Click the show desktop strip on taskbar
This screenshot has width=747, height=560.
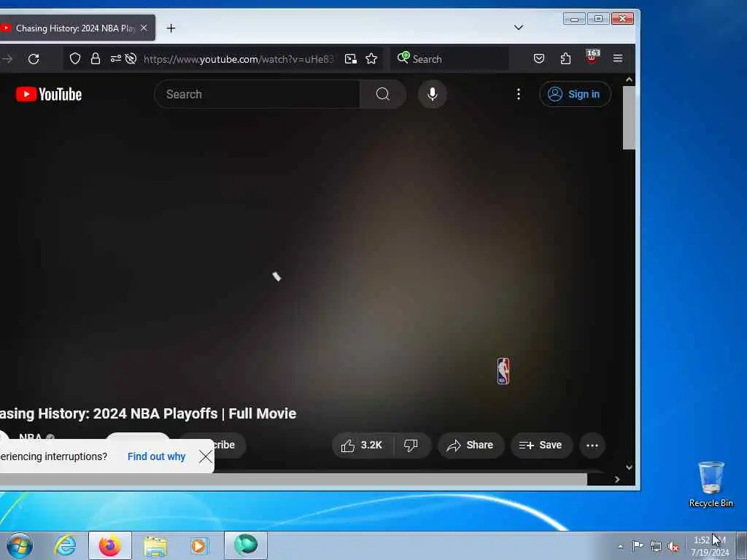(x=742, y=545)
